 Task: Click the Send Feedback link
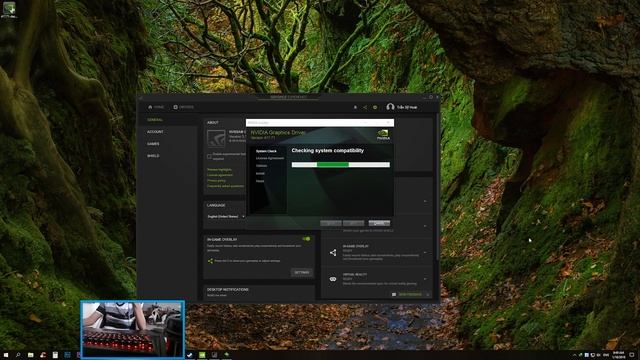point(410,294)
